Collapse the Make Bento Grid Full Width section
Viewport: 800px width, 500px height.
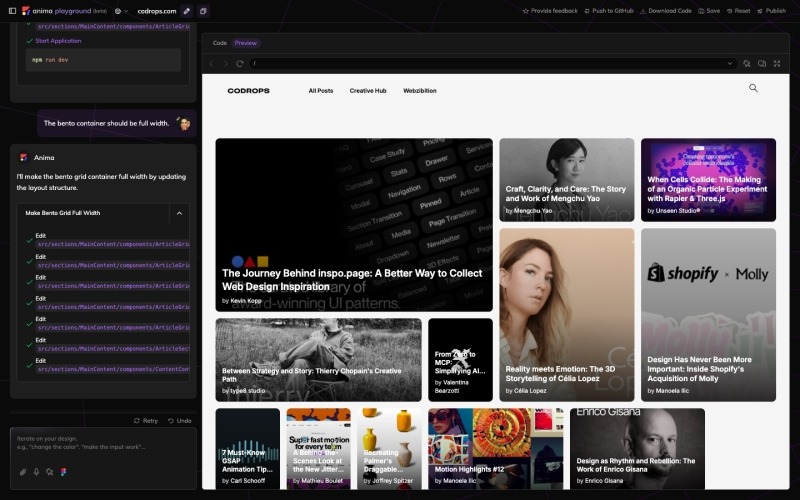coord(179,213)
